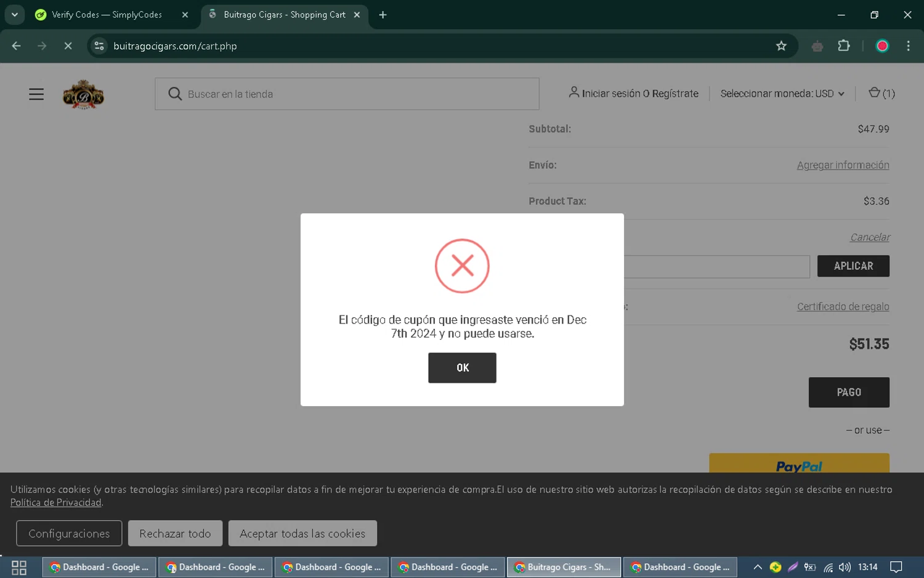The image size is (924, 578).
Task: Switch to the Verify Codes SimplyCodes tab
Action: [107, 15]
